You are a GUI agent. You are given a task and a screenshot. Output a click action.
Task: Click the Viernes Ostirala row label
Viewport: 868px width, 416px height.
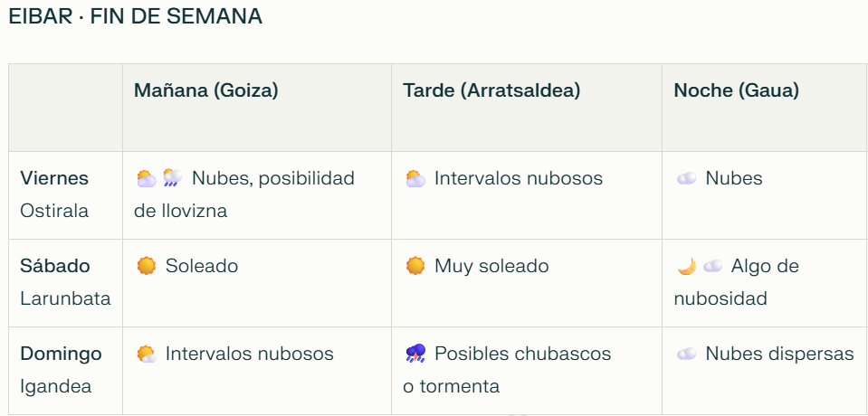coord(55,194)
